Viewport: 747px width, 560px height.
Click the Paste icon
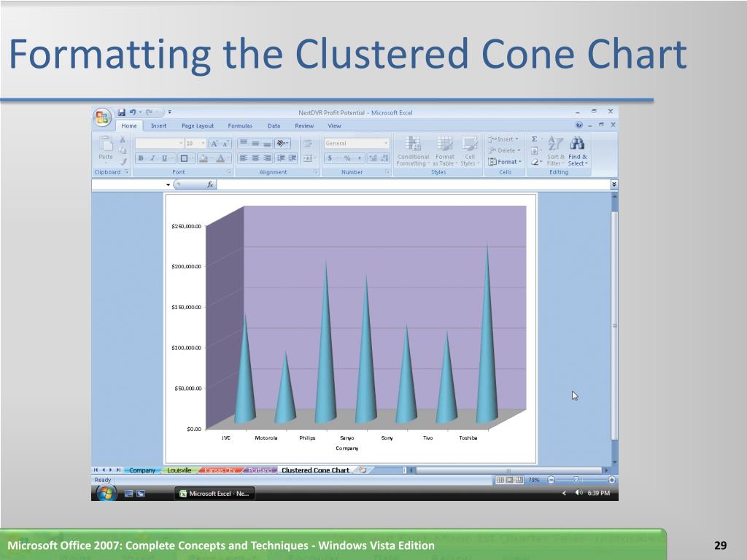(x=106, y=144)
